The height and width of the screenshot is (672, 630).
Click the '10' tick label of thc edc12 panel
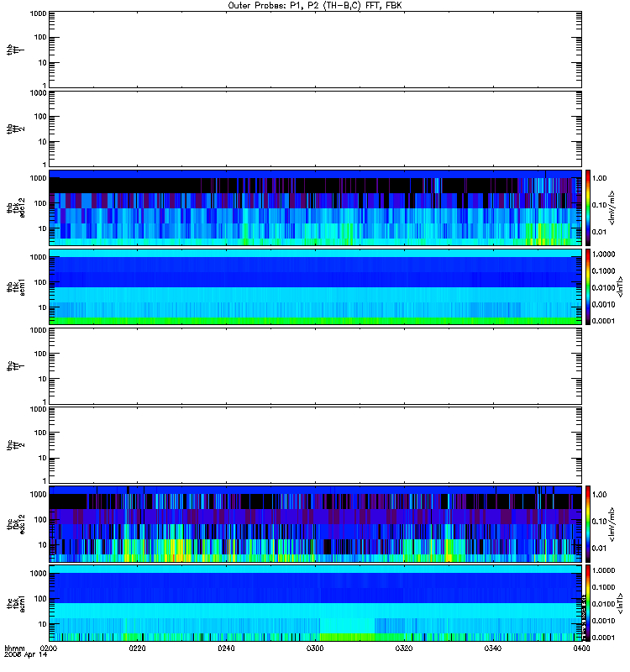click(43, 544)
